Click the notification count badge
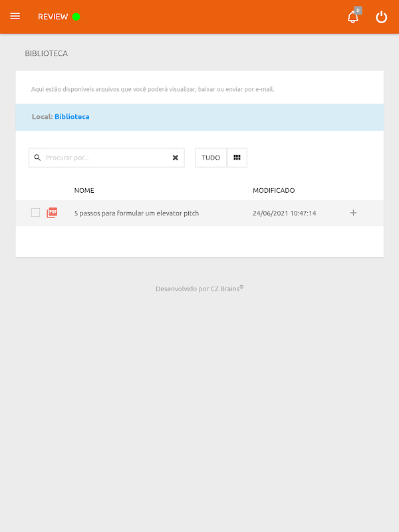 click(x=358, y=11)
